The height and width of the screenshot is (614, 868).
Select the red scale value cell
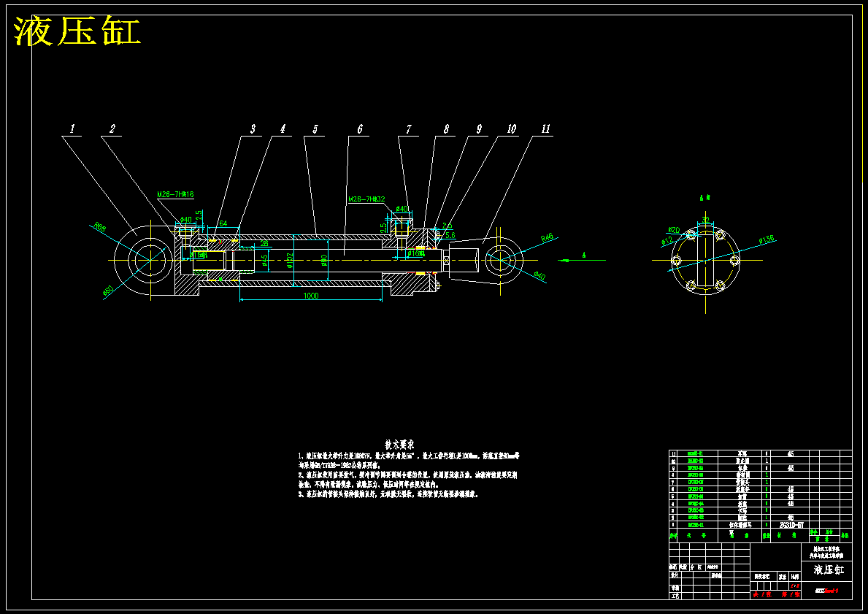[795, 586]
